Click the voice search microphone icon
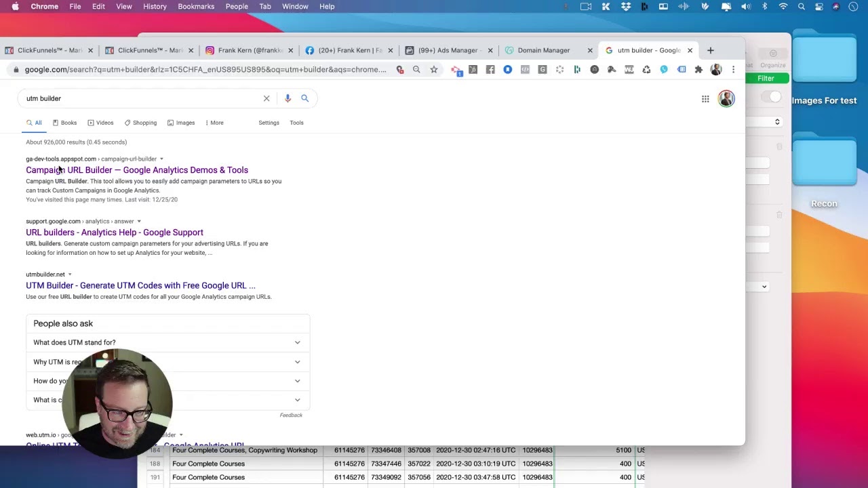The width and height of the screenshot is (868, 488). (288, 98)
